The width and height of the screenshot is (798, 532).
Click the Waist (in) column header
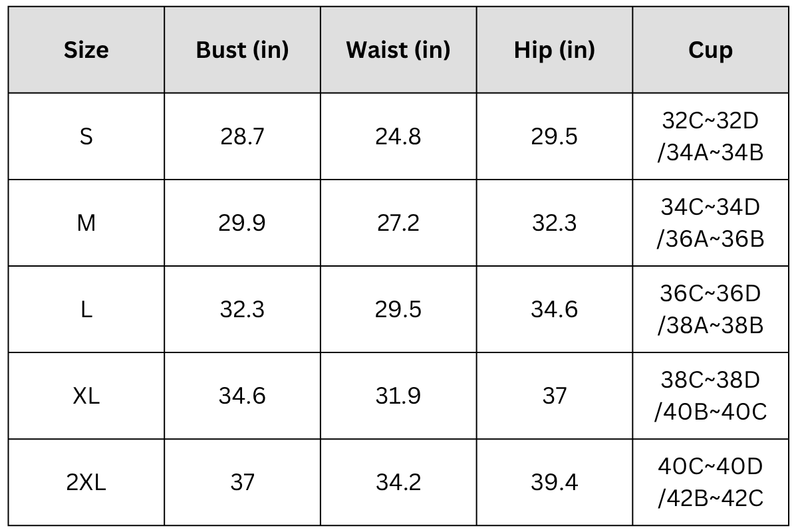pyautogui.click(x=398, y=50)
